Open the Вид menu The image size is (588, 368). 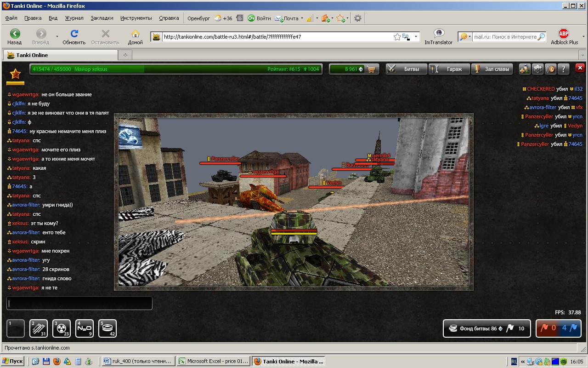[53, 18]
